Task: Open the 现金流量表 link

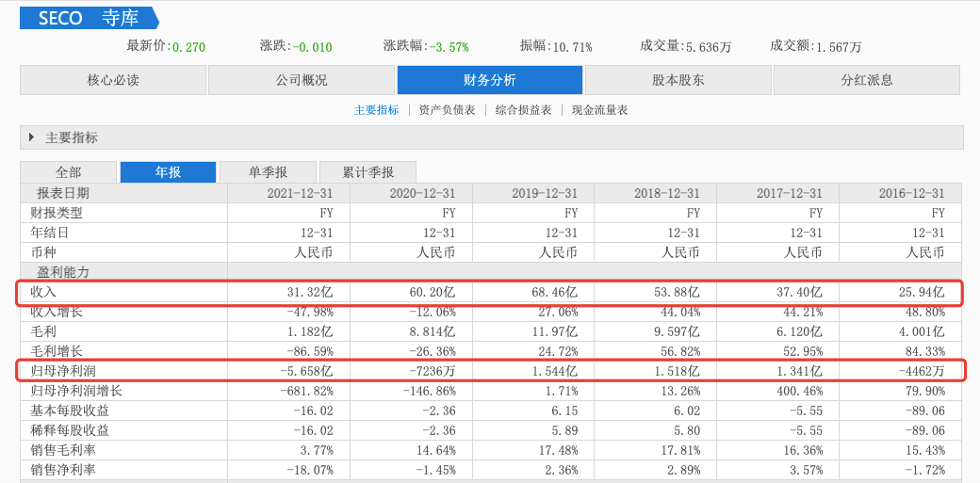Action: point(599,110)
